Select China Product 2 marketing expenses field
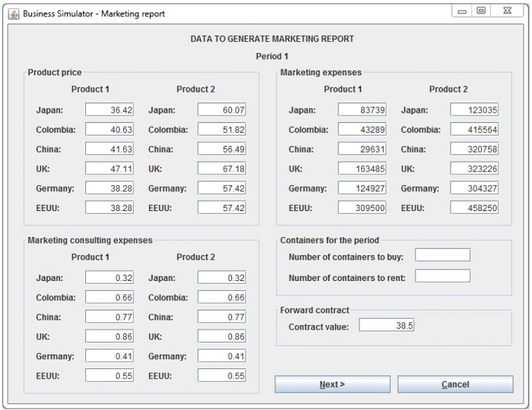Image resolution: width=532 pixels, height=410 pixels. click(x=474, y=150)
